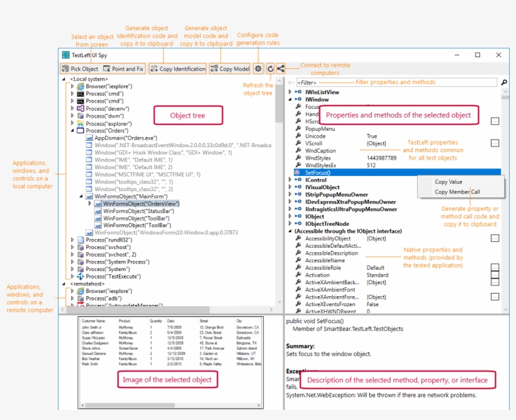Select Copy Member Call in context menu
The image size is (516, 420).
457,191
